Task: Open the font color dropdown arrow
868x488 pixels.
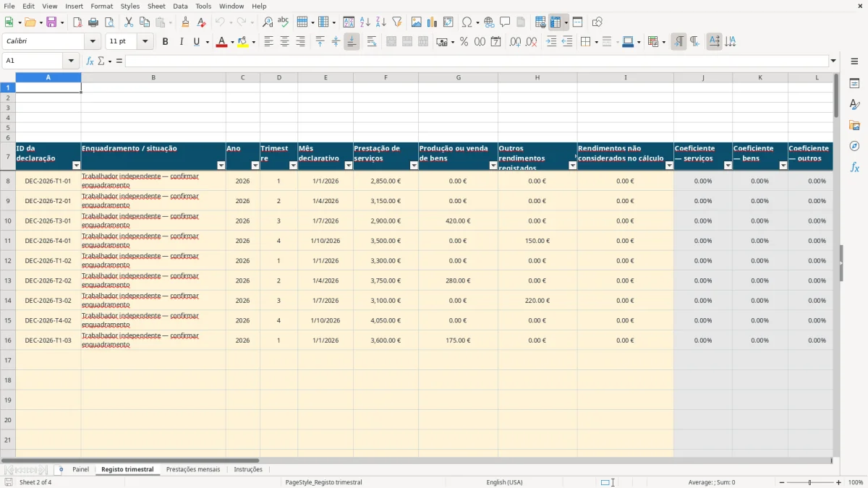Action: point(231,42)
